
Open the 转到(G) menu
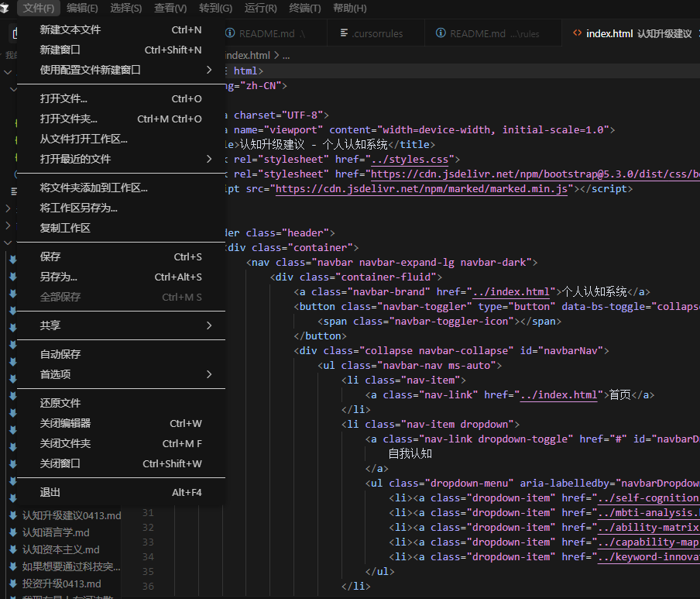click(215, 8)
